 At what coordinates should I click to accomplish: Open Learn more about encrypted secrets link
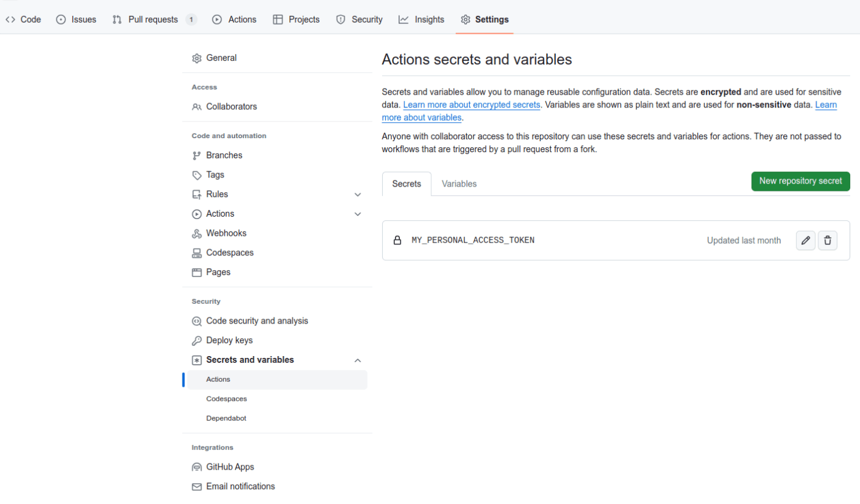[472, 105]
